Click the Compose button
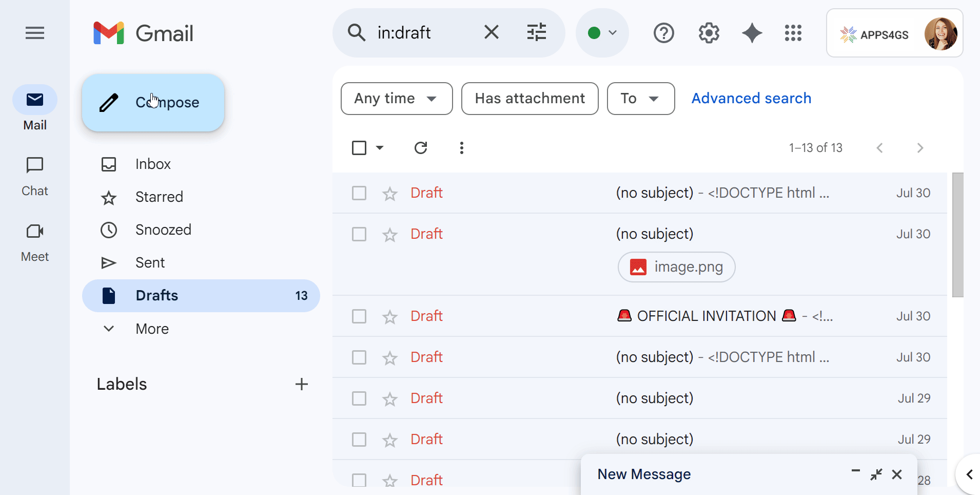Viewport: 980px width, 495px height. click(153, 103)
